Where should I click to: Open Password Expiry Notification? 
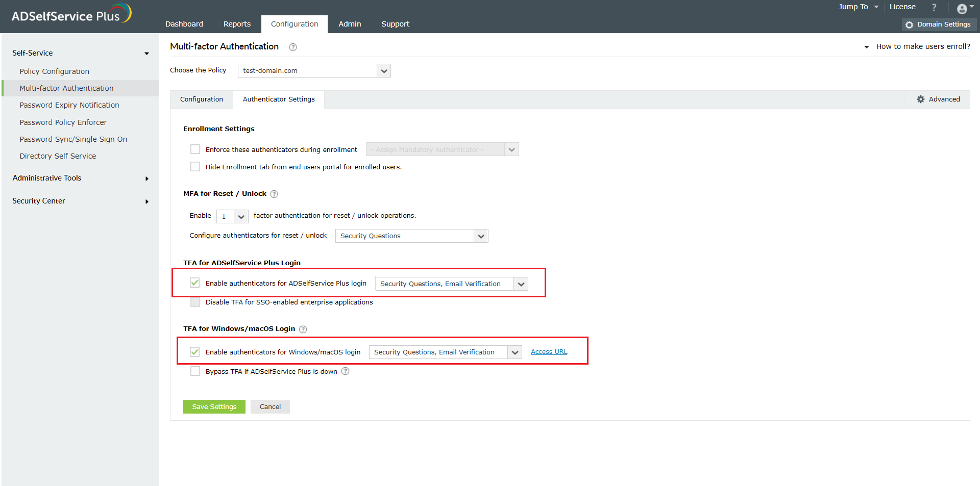point(69,105)
